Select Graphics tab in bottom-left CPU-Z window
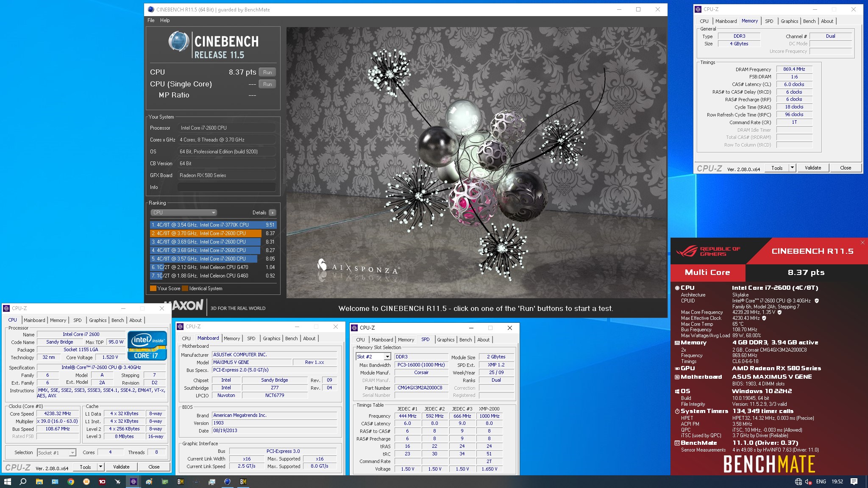868x488 pixels. click(x=98, y=320)
